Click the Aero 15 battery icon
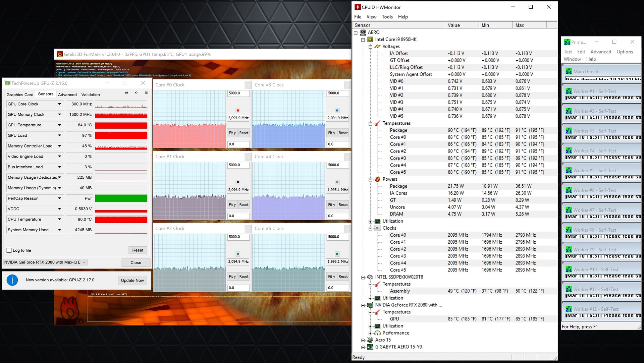Viewport: 644px width, 363px height. click(x=370, y=340)
